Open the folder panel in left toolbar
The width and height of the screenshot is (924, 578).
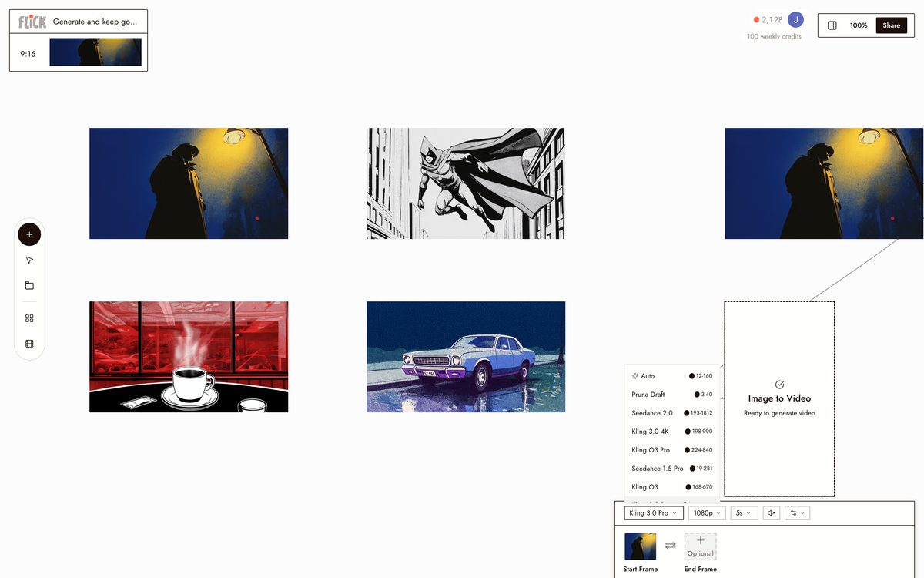tap(29, 285)
